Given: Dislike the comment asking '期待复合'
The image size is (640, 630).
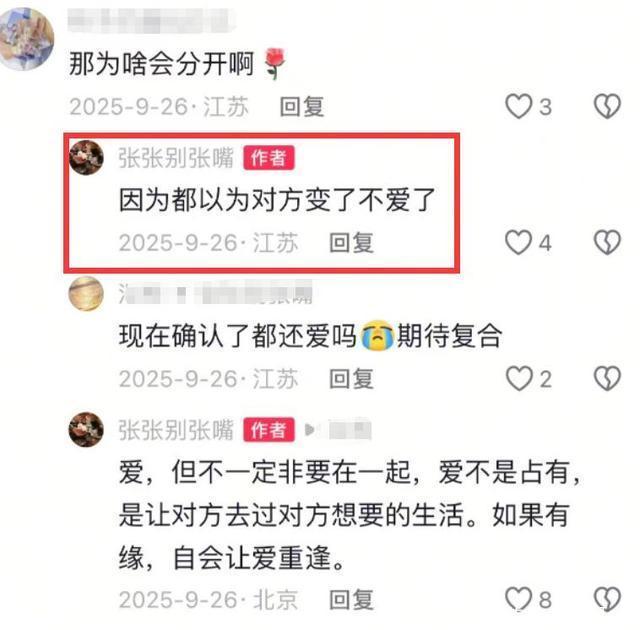Looking at the screenshot, I should tap(607, 378).
